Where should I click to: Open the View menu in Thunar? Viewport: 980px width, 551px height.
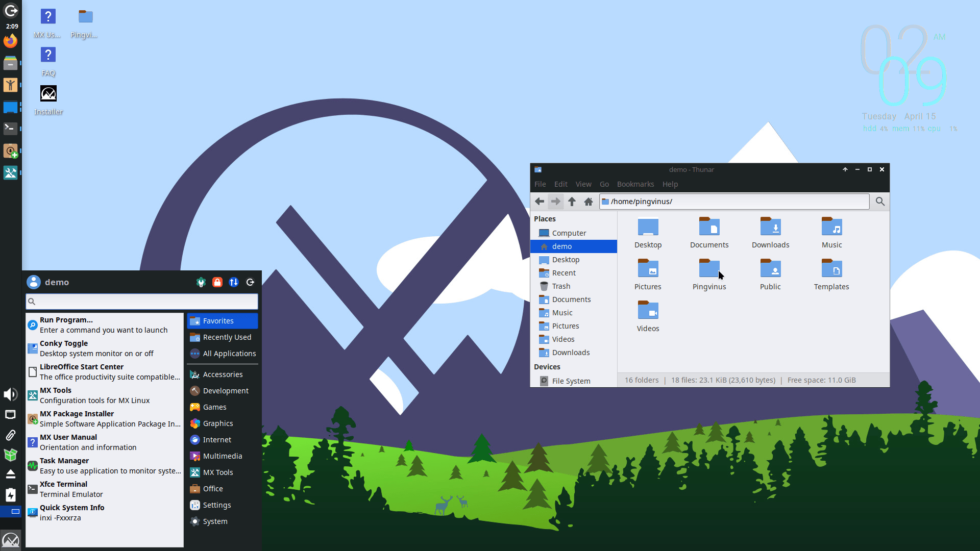[x=583, y=184]
